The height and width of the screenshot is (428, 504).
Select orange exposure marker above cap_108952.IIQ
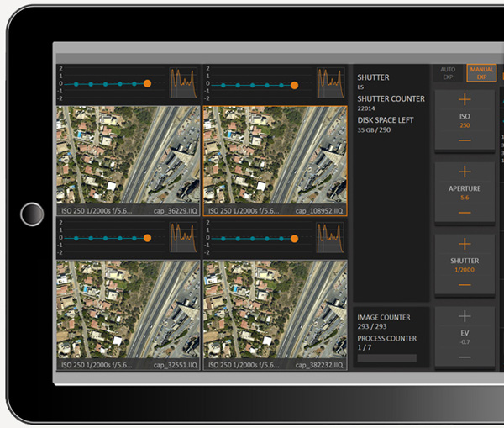tap(294, 85)
